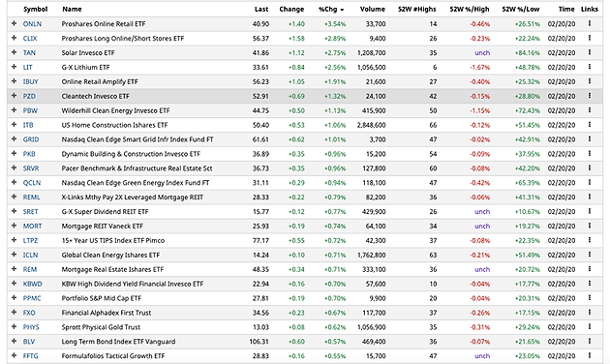
Task: Sort by %Chg column header
Action: pyautogui.click(x=331, y=10)
